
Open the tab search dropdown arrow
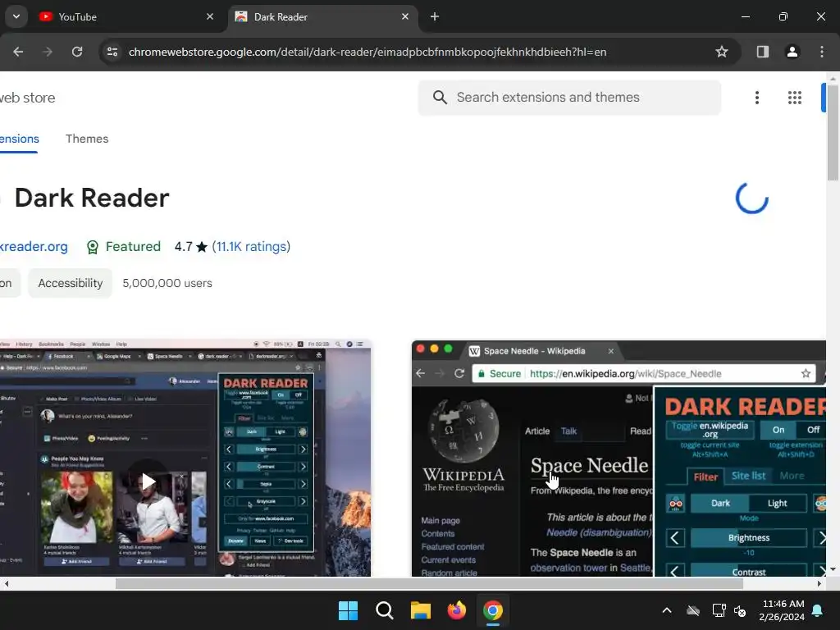tap(16, 16)
